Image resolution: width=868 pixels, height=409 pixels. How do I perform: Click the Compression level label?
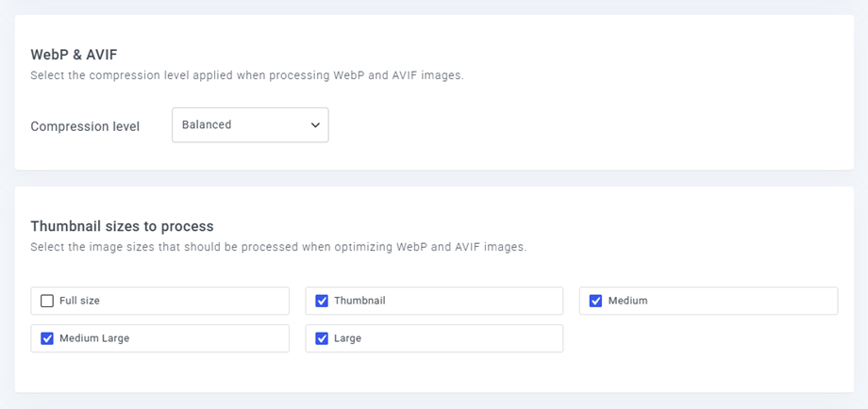pyautogui.click(x=85, y=126)
